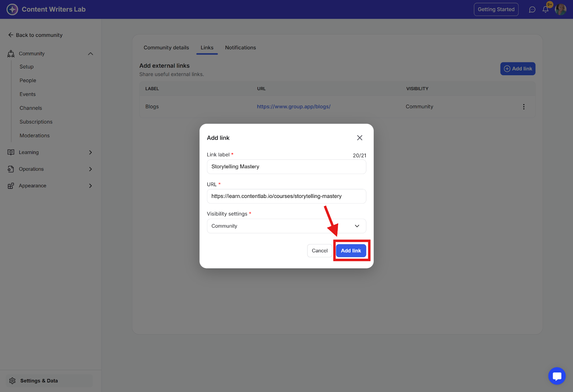Click the Appearance icon in sidebar
Image resolution: width=573 pixels, height=392 pixels.
(11, 186)
